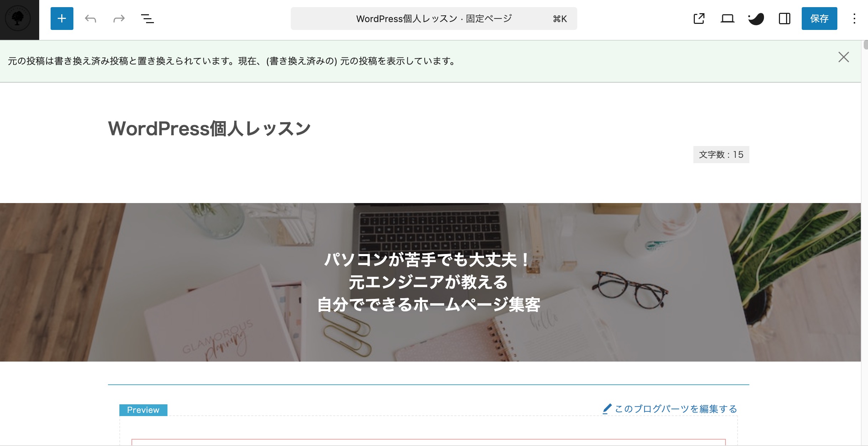Click the vertical scrollbar thumb
This screenshot has width=868, height=446.
click(x=866, y=45)
